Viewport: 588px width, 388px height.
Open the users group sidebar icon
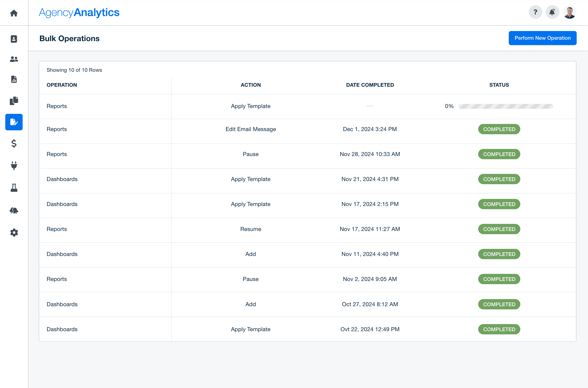pyautogui.click(x=14, y=59)
